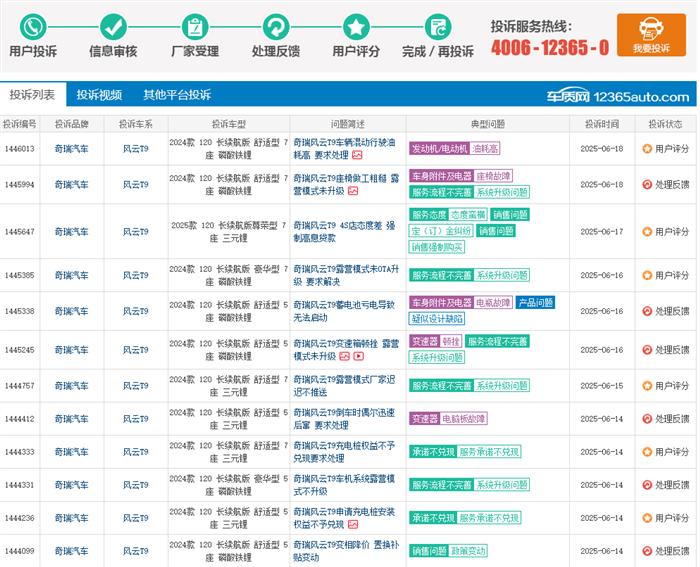Screen dimensions: 700x567
Task: Click 风云T9 series link in row 1444099
Action: pyautogui.click(x=136, y=551)
